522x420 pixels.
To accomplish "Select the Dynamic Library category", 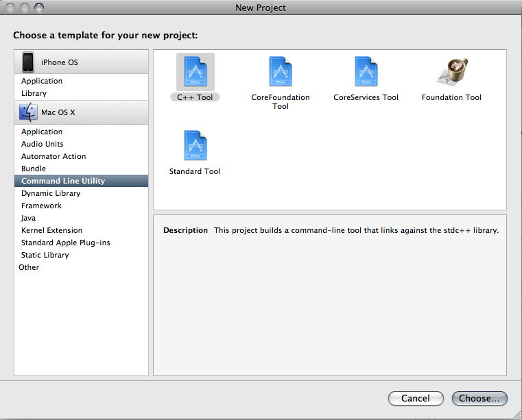I will coord(51,193).
